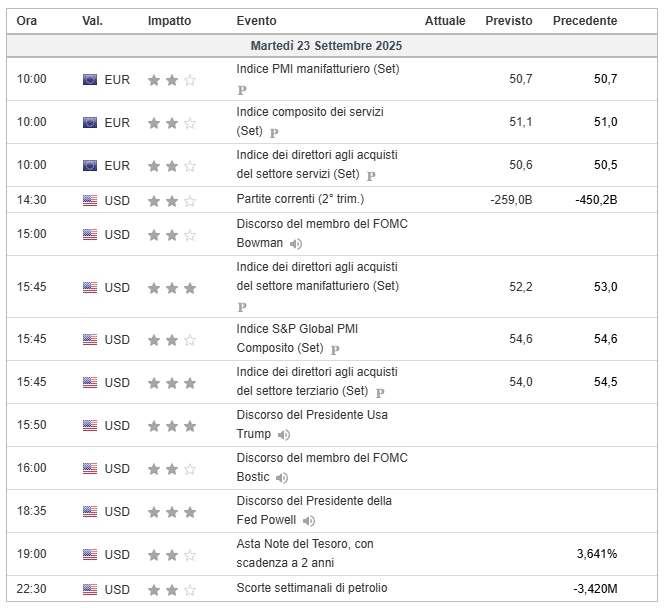Click the Ora column header
The width and height of the screenshot is (666, 608).
[28, 21]
